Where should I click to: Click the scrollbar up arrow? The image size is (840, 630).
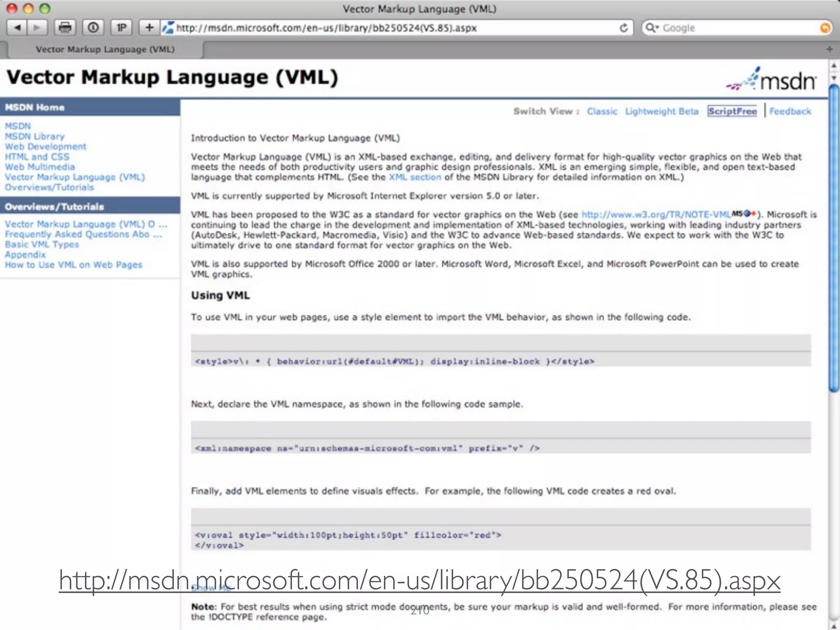[x=834, y=66]
